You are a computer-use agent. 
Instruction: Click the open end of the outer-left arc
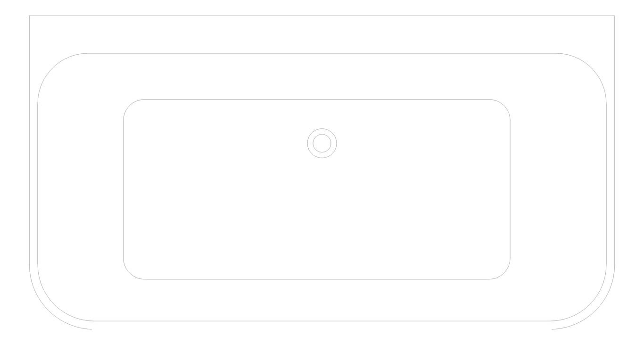pos(91,329)
